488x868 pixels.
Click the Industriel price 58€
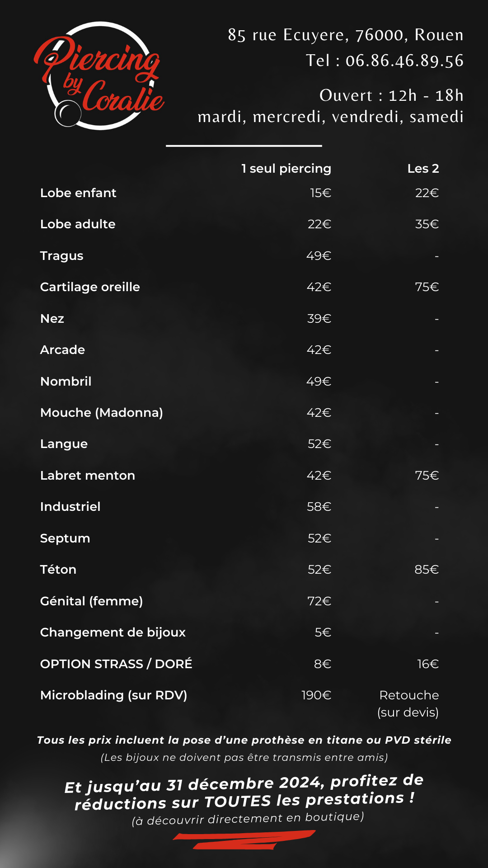pyautogui.click(x=319, y=507)
